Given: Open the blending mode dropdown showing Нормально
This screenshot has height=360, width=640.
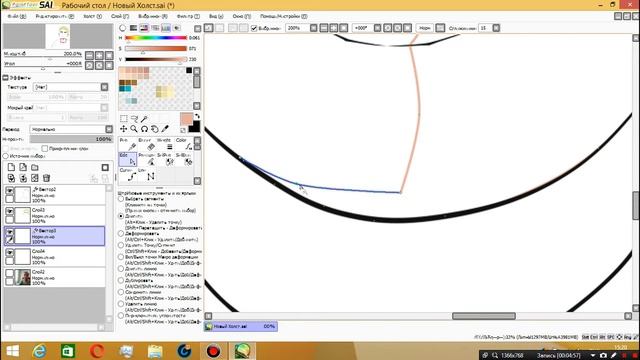Looking at the screenshot, I should [109, 129].
